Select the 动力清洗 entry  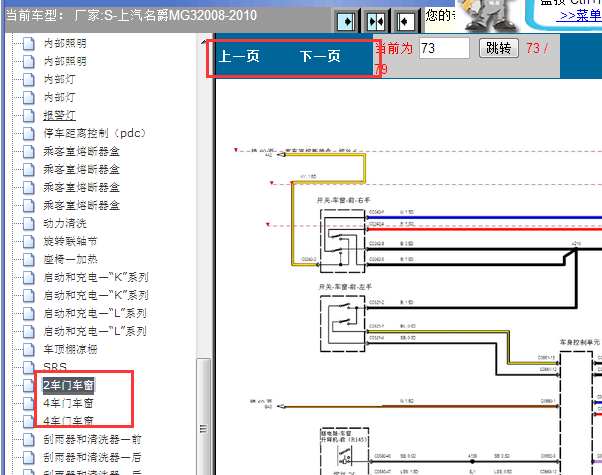pos(65,223)
